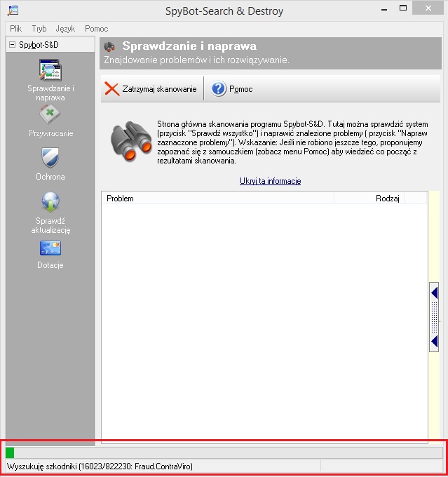Select the Ochrona shield icon

click(50, 158)
